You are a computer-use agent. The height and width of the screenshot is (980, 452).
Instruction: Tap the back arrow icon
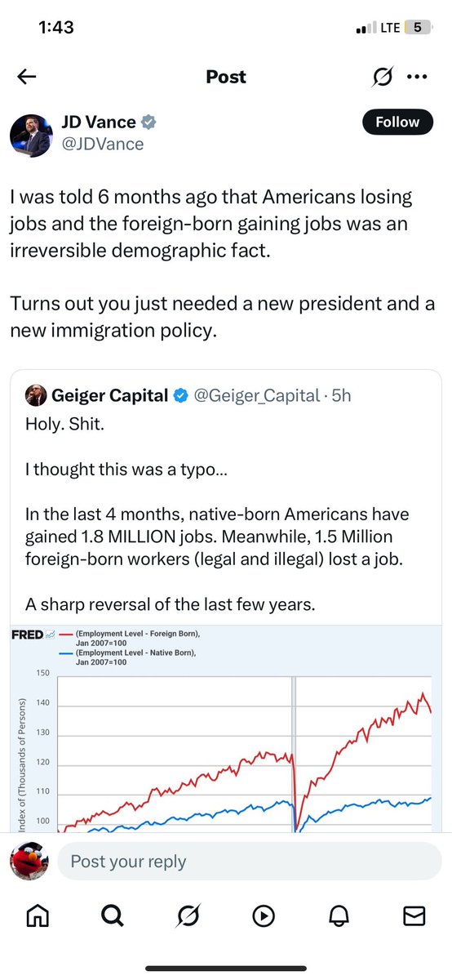pyautogui.click(x=27, y=77)
